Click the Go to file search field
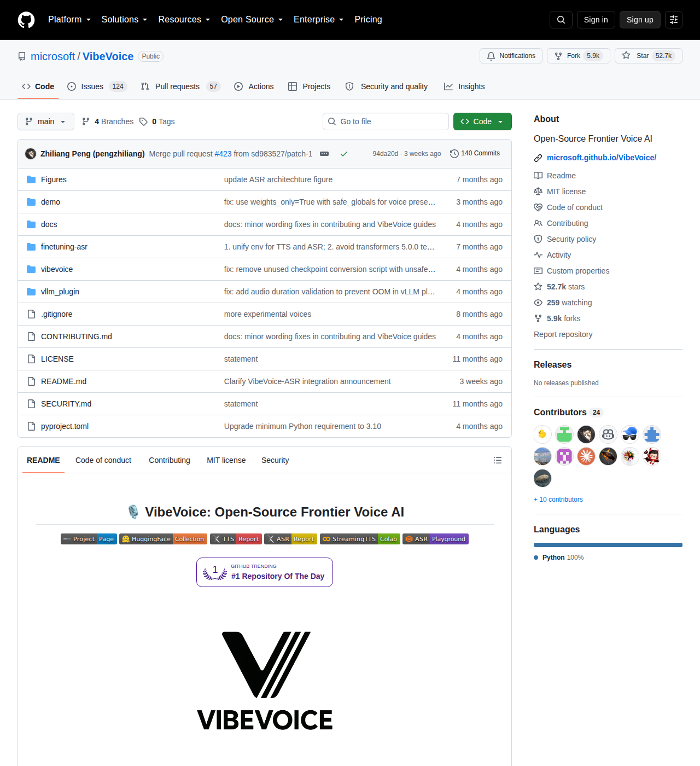 [x=386, y=121]
